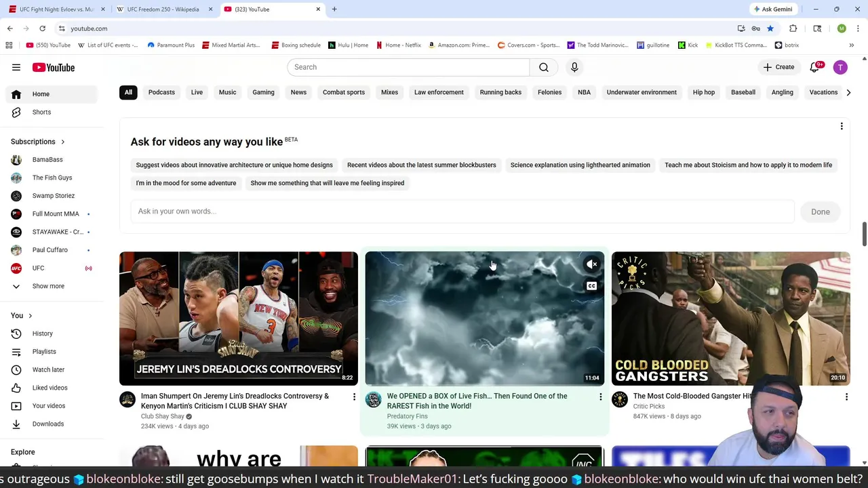Select the Combat sports chip
Screen dimensions: 868x488
click(x=344, y=92)
